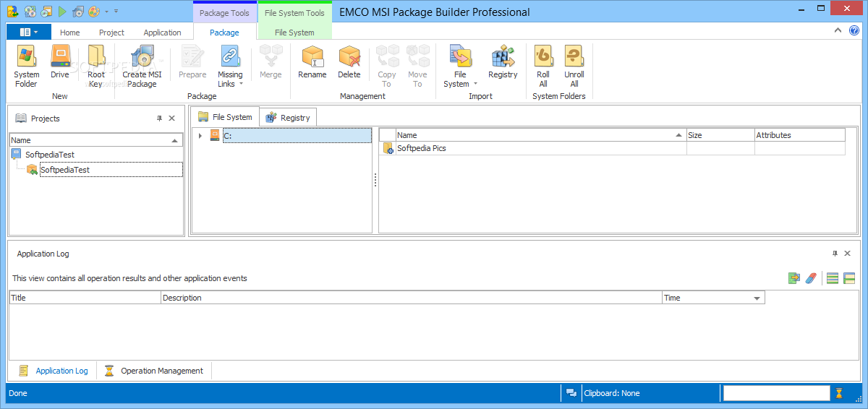The image size is (868, 409).
Task: Click the Description column header in log
Action: point(411,298)
